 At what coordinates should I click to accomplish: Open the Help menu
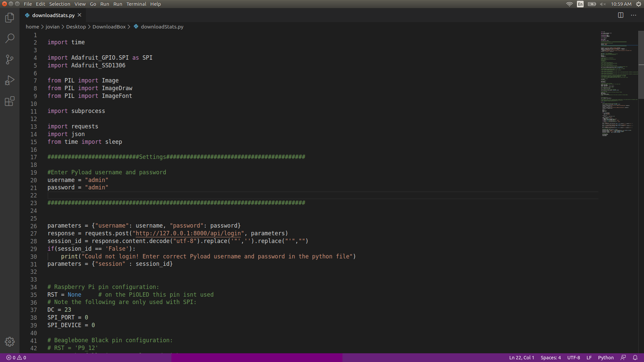pos(155,4)
